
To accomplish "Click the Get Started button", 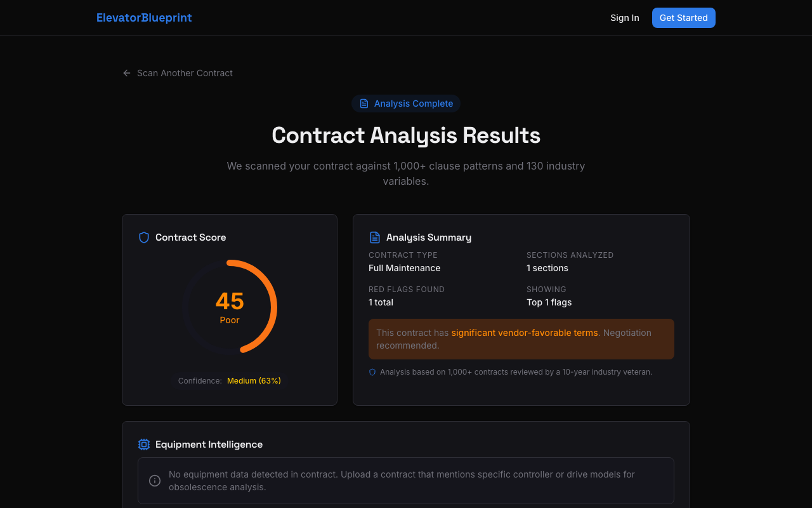I will 683,18.
